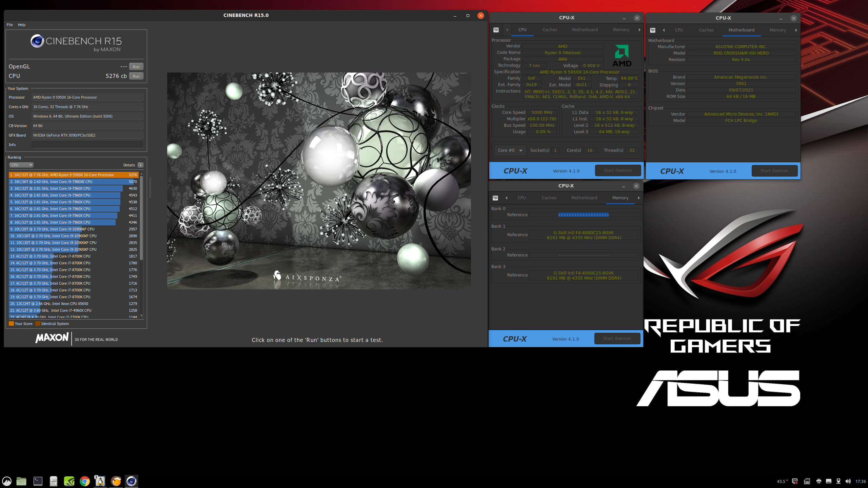Open the Cinema 4D Cinebench taskbar icon
Image resolution: width=868 pixels, height=488 pixels.
(x=132, y=481)
